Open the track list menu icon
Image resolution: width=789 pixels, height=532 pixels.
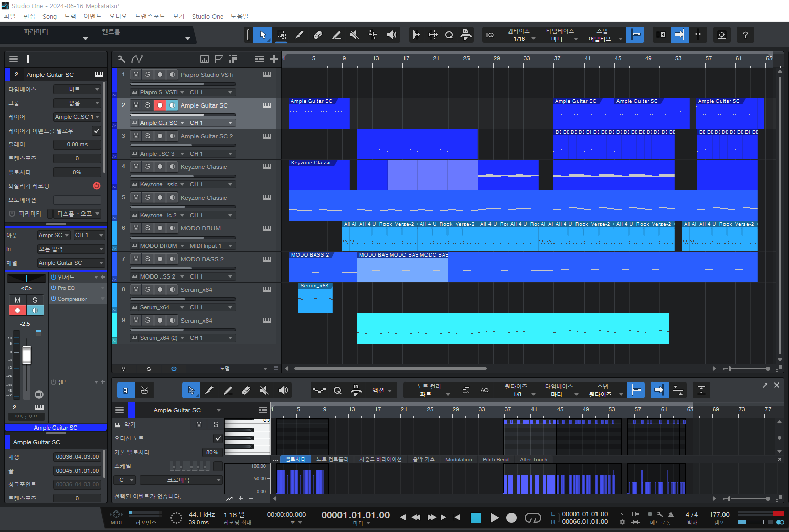260,59
